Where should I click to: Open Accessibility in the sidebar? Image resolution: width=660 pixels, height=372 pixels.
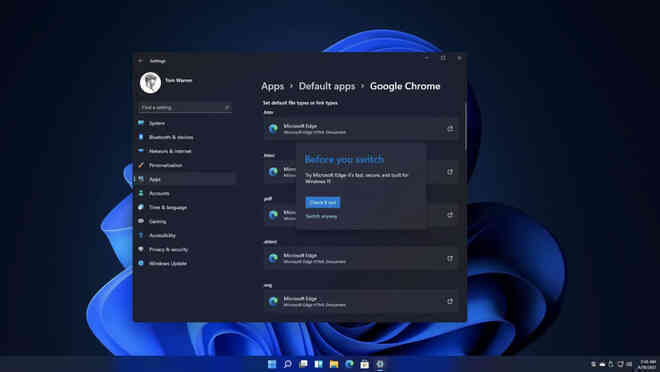(x=184, y=236)
